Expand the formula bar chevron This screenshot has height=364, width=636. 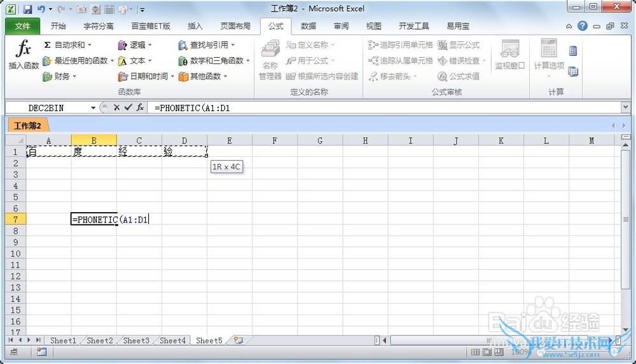click(625, 107)
